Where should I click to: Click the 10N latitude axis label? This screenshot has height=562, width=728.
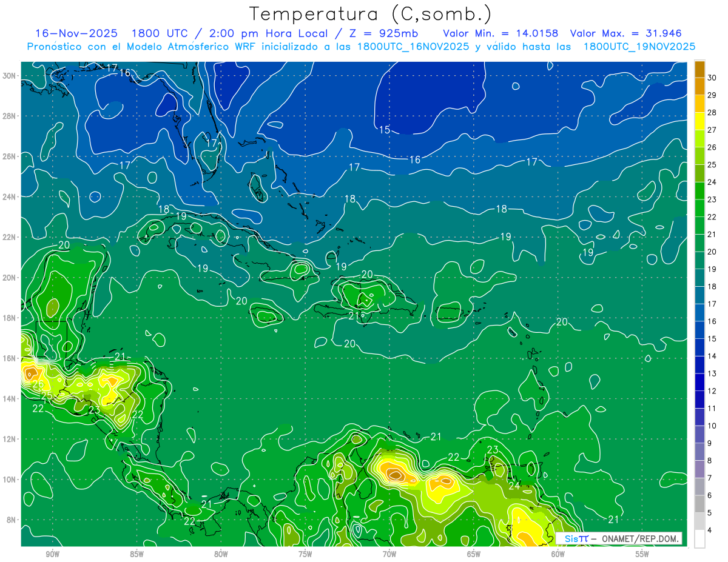click(x=9, y=480)
